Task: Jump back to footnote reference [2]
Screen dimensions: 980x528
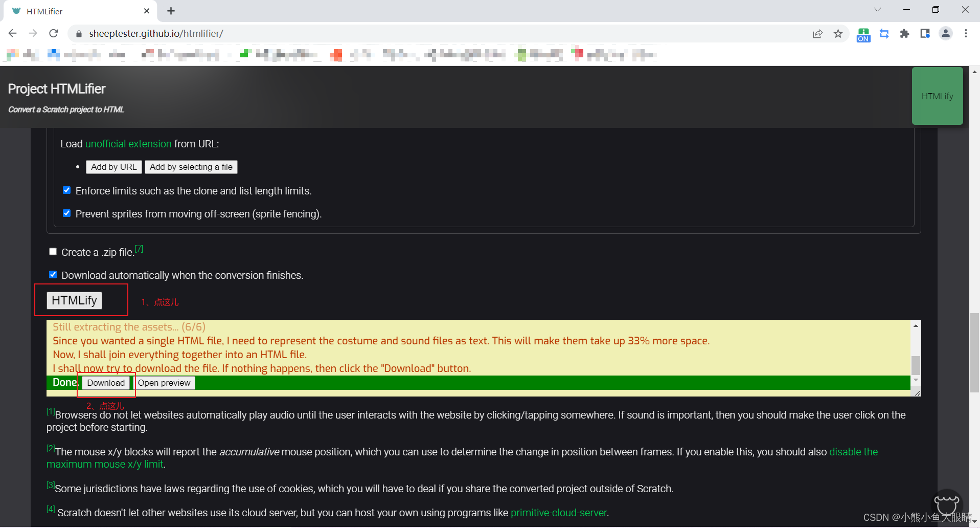Action: pyautogui.click(x=51, y=448)
